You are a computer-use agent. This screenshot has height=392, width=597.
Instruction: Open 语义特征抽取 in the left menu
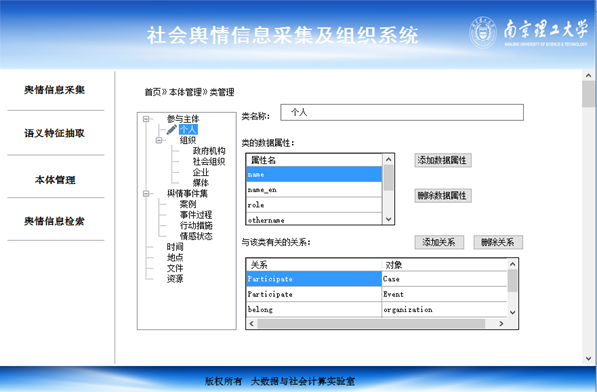click(x=54, y=133)
